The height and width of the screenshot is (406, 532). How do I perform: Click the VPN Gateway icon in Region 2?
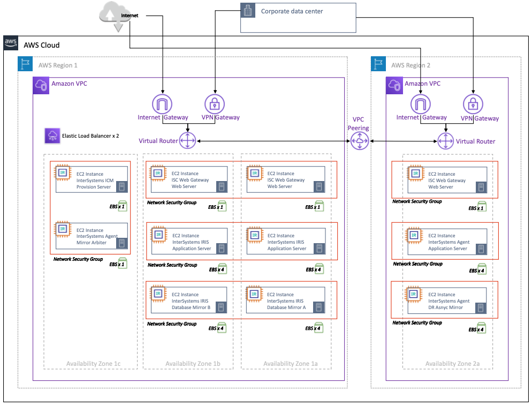click(474, 104)
